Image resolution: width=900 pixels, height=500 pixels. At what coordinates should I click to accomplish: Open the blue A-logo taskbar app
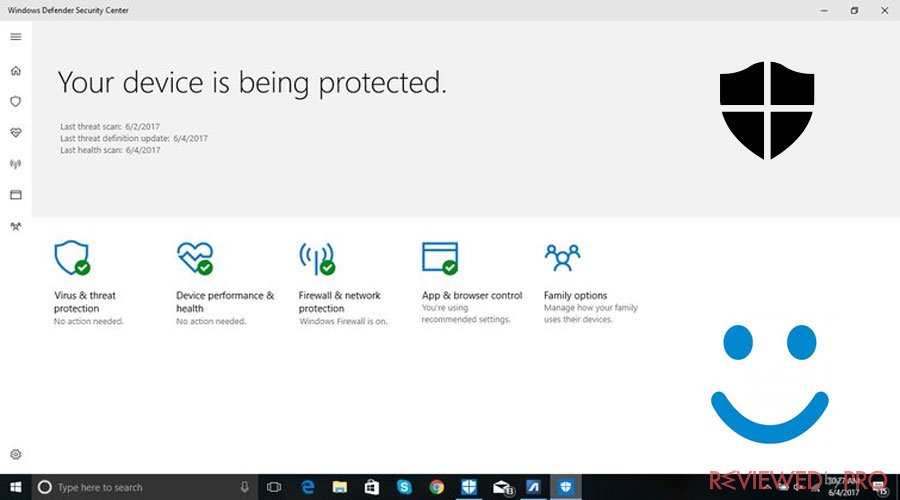(534, 487)
